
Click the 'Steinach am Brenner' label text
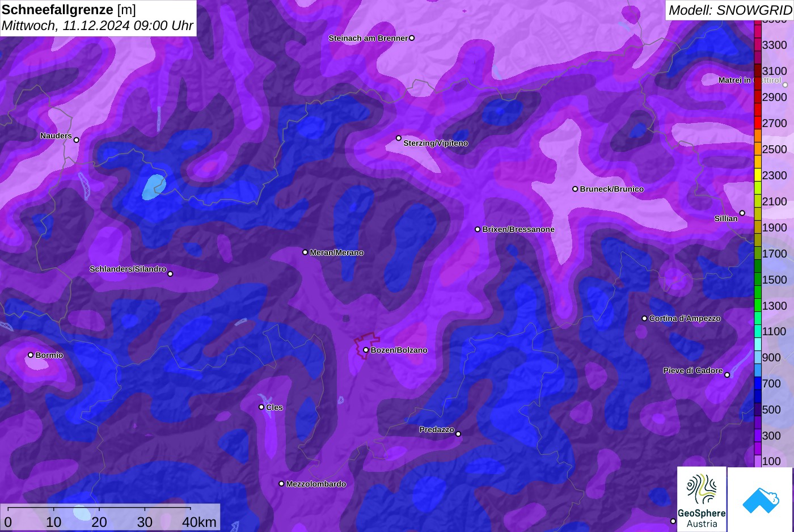point(368,38)
